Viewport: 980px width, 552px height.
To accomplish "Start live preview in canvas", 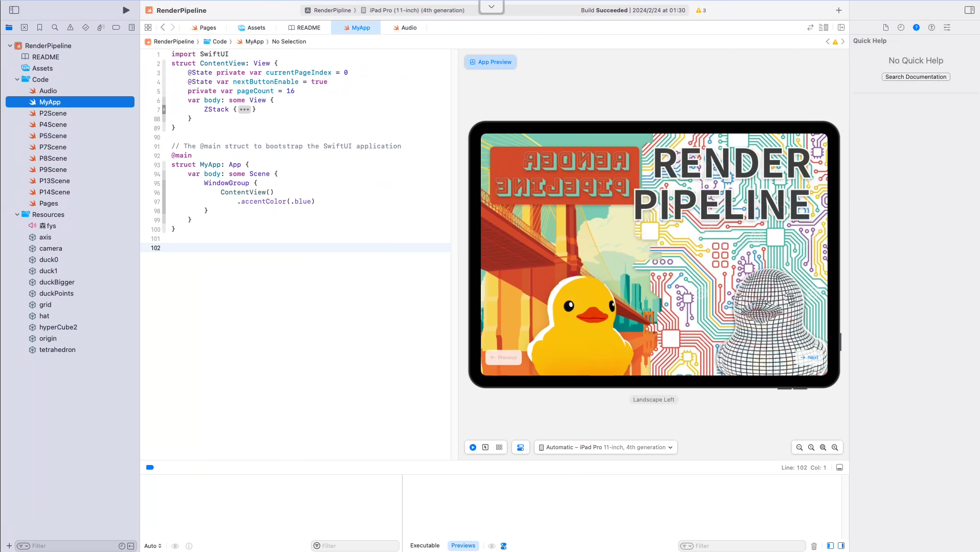I will pos(473,447).
